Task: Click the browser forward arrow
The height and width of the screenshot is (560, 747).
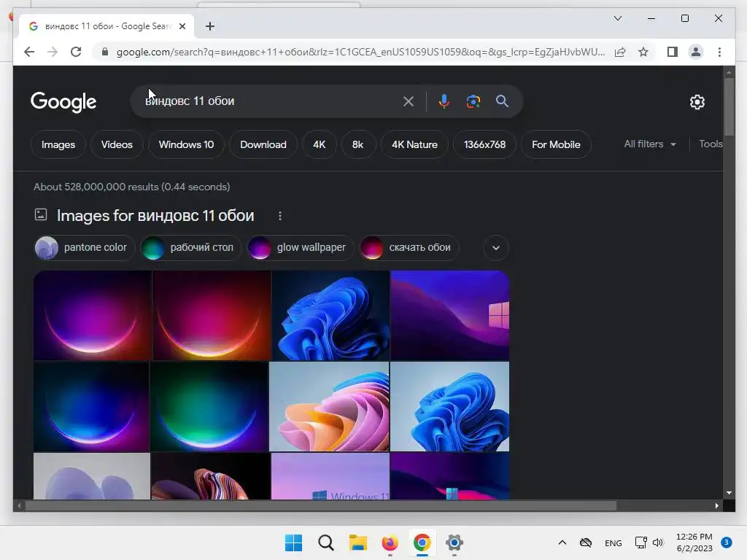Action: (x=53, y=52)
